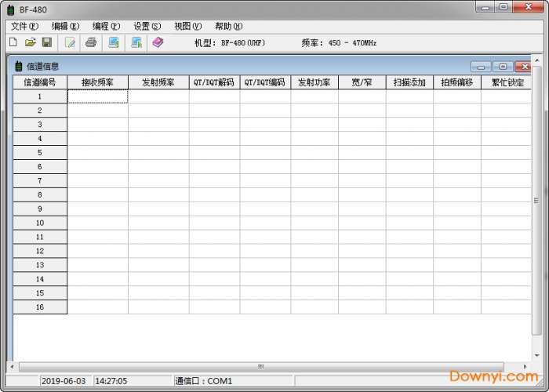The height and width of the screenshot is (392, 549).
Task: Open the 文件(F) menu
Action: [24, 26]
